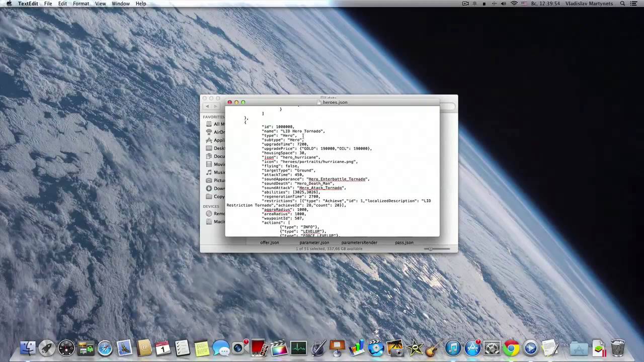The height and width of the screenshot is (362, 644).
Task: Select parametersRender file in Finder
Action: 359,243
